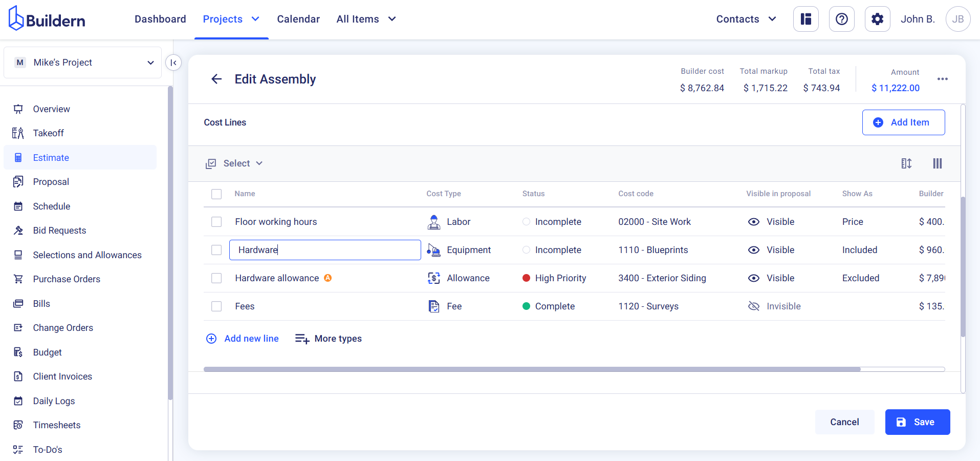Click the Schedule calendar icon in sidebar
Image resolution: width=980 pixels, height=461 pixels.
[x=18, y=206]
